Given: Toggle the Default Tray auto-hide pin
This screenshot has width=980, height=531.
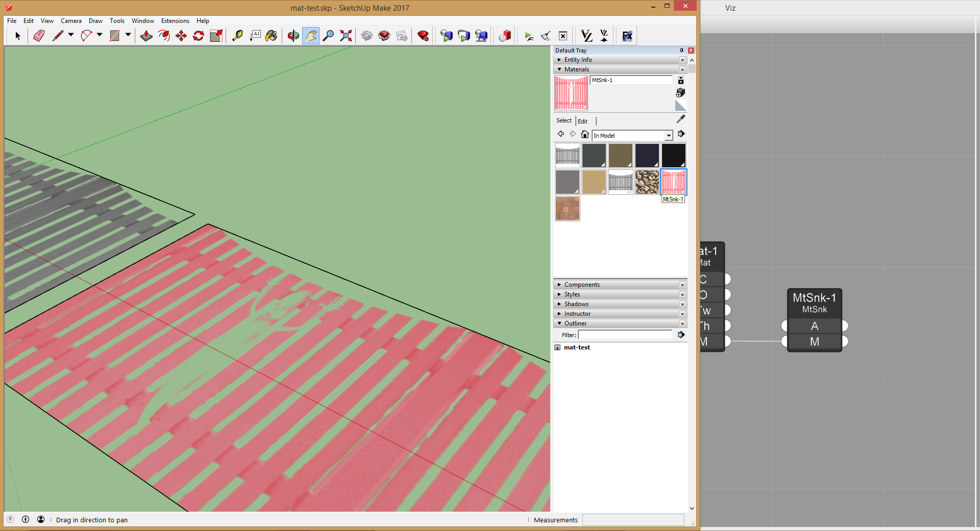Looking at the screenshot, I should tap(681, 50).
